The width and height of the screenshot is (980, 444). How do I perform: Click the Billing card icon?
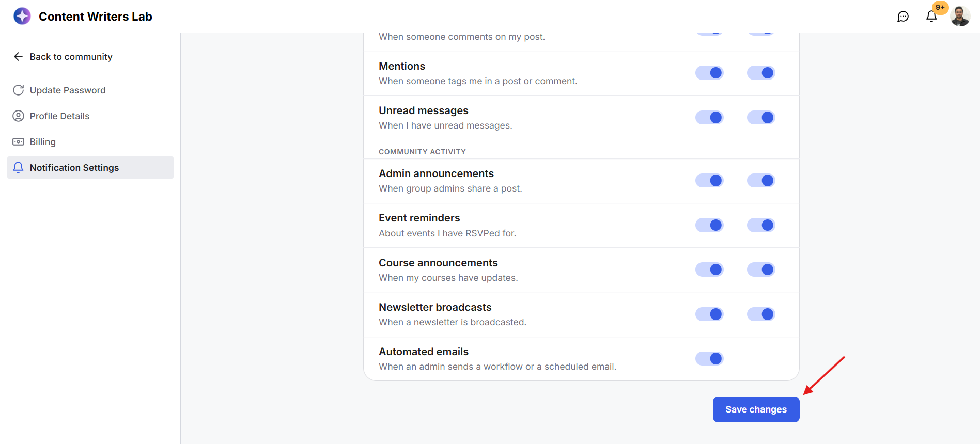18,142
